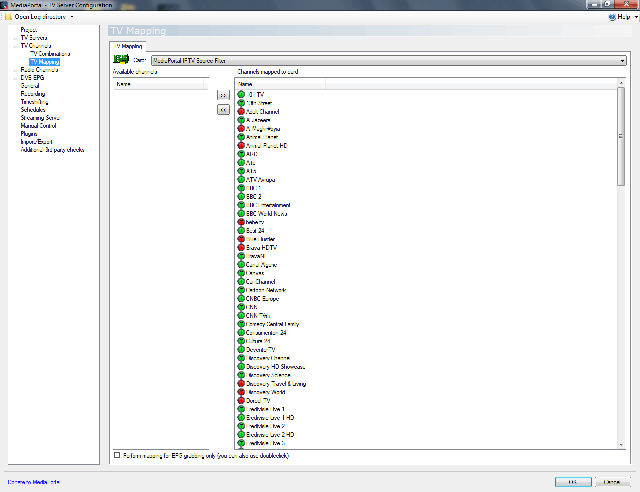Click the green icon beside CNN
The width and height of the screenshot is (640, 492).
[x=241, y=307]
